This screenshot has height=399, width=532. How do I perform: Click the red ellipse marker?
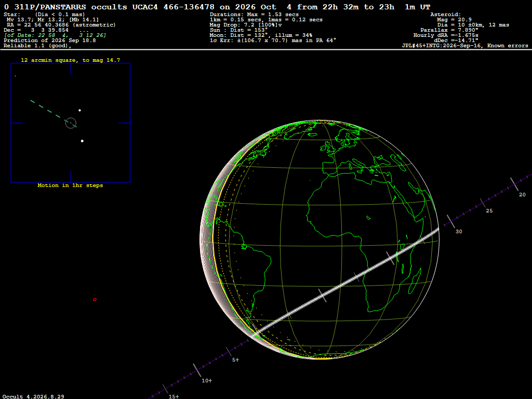pyautogui.click(x=95, y=300)
